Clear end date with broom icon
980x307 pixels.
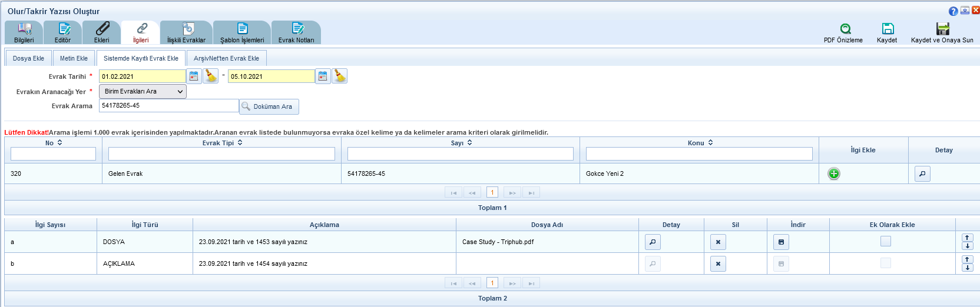tap(339, 76)
